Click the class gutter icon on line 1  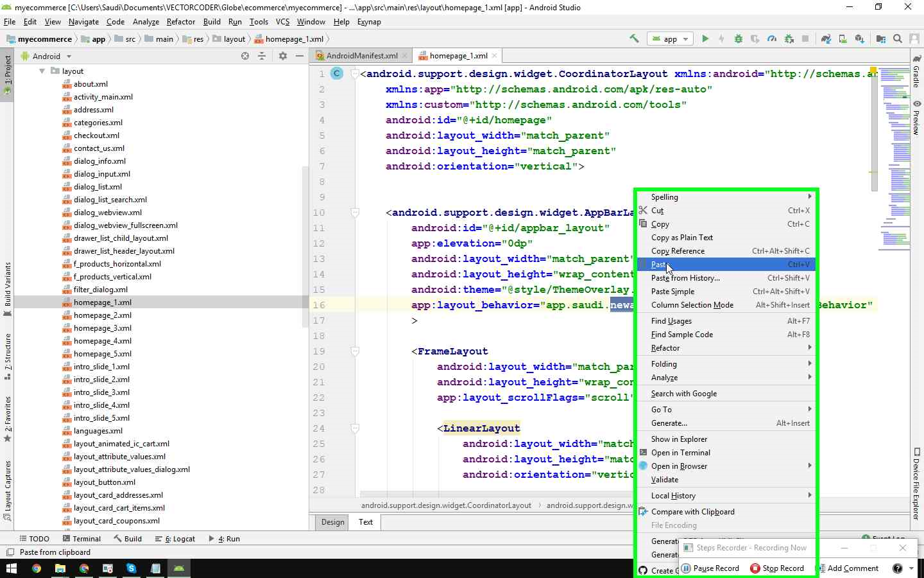[337, 73]
